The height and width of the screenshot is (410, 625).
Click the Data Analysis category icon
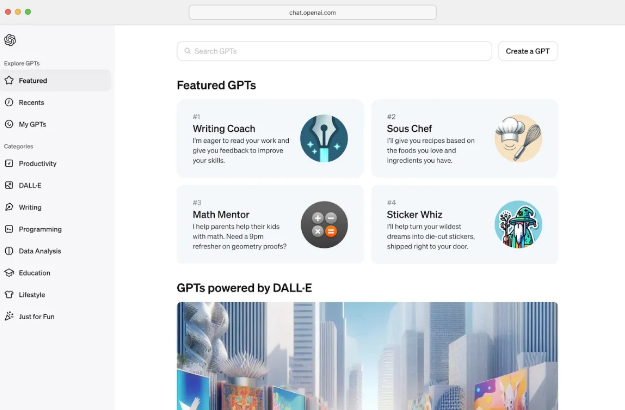(x=9, y=251)
